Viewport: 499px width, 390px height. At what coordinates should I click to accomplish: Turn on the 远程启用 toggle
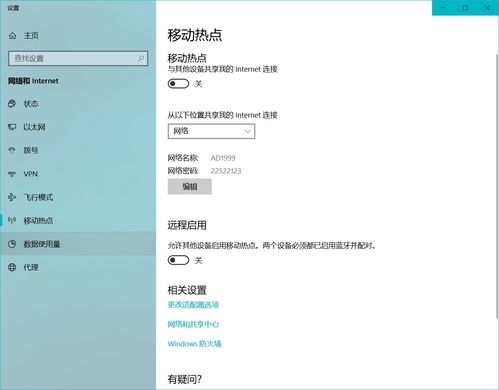point(178,260)
